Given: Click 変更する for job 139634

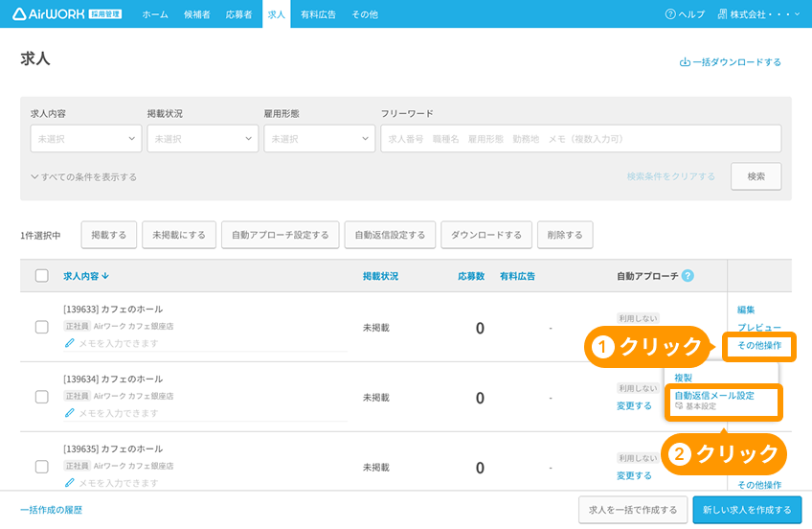Looking at the screenshot, I should [634, 405].
